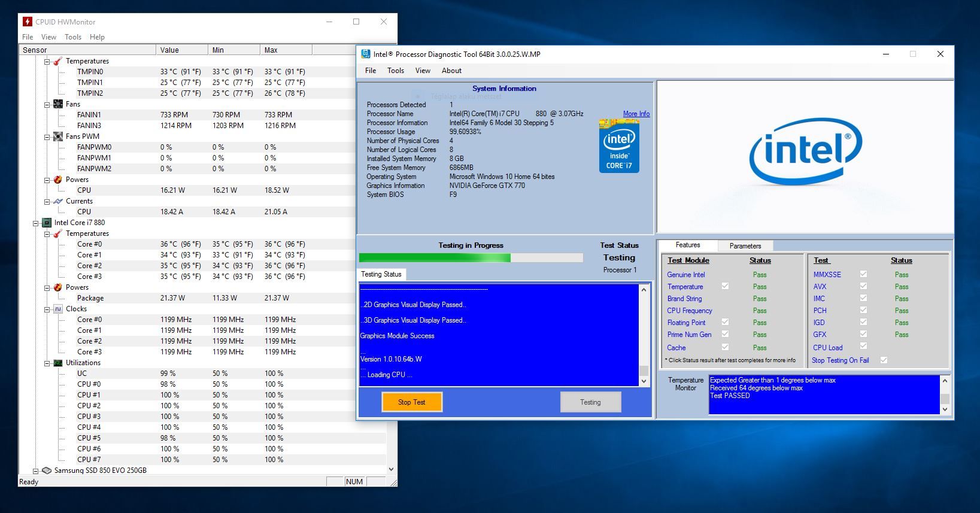The width and height of the screenshot is (980, 513).
Task: Click the HWMonitor lightning bolt app icon
Action: pos(28,22)
